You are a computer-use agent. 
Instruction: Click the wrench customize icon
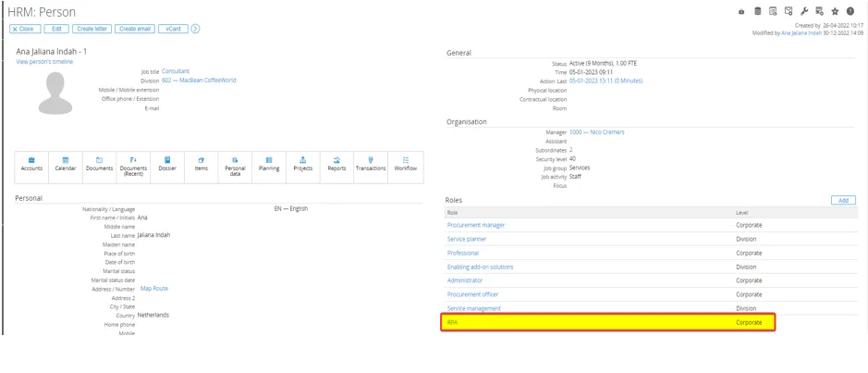click(804, 12)
